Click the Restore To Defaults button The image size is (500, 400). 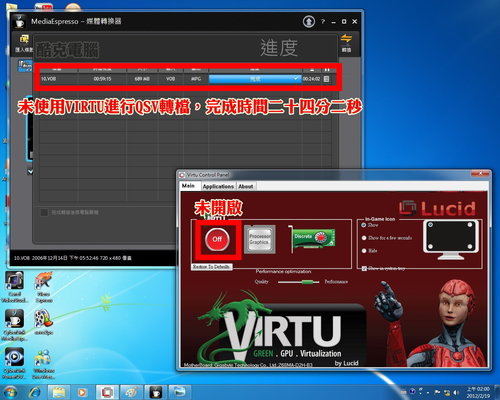[212, 267]
